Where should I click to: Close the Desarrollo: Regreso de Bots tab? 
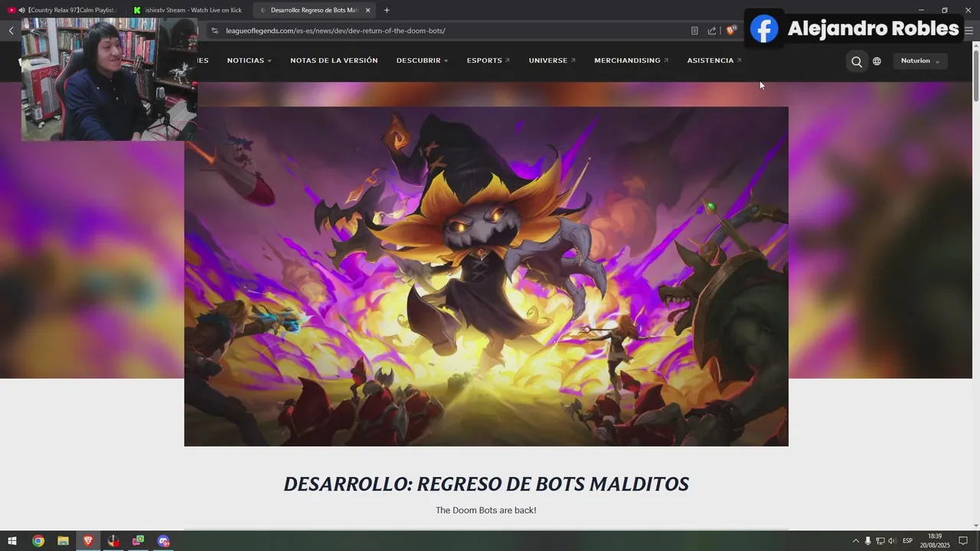(368, 10)
